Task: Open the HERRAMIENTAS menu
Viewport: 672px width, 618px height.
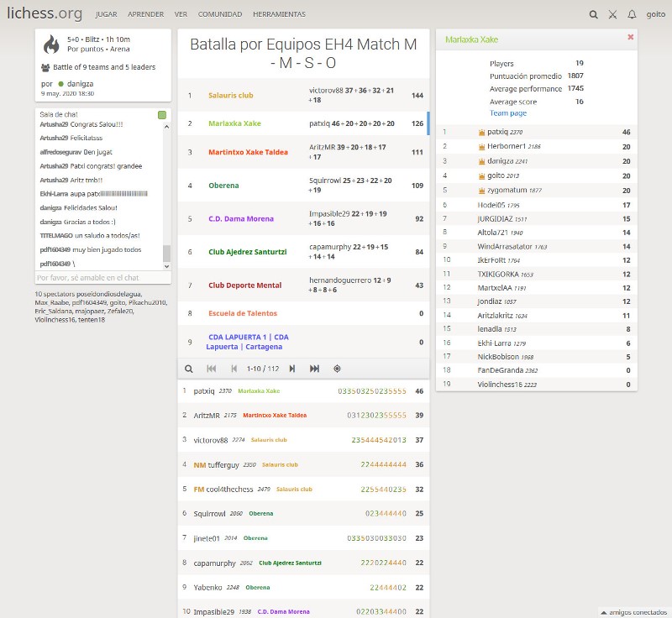Action: (279, 14)
